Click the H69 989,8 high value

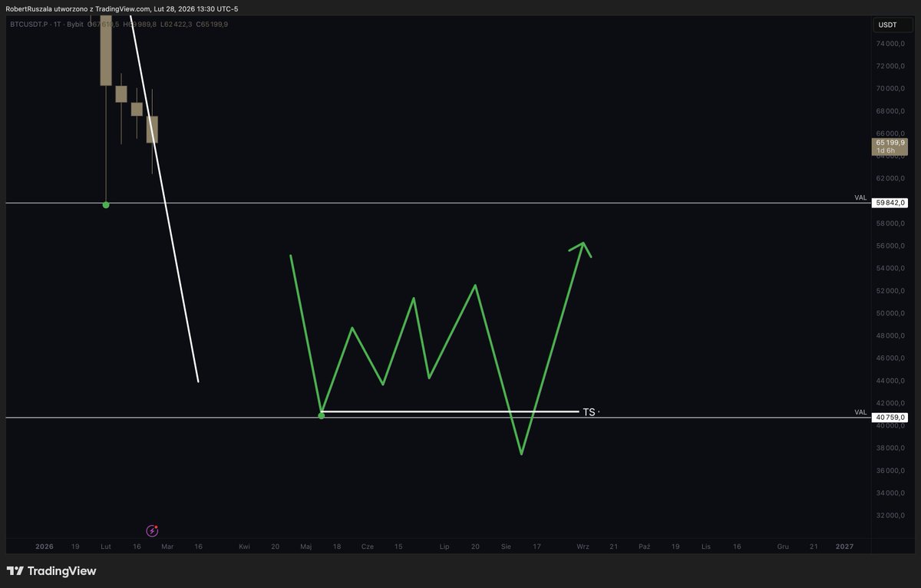(x=139, y=25)
